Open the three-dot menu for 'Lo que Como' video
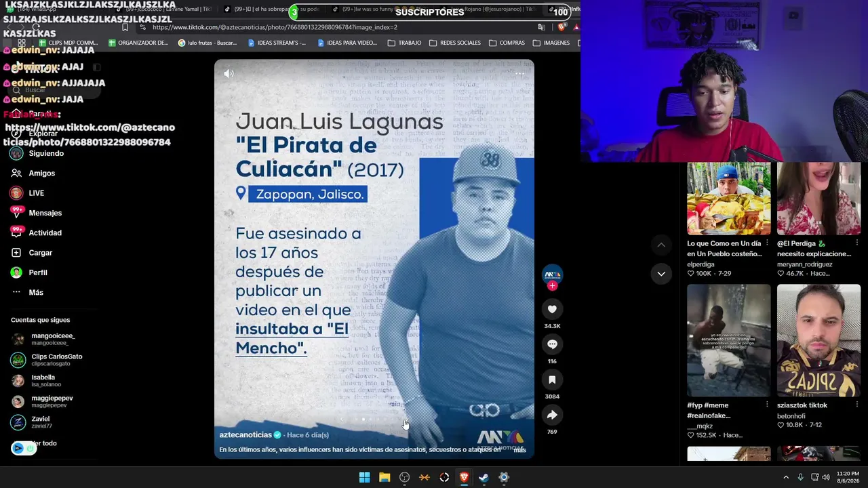Image resolution: width=868 pixels, height=488 pixels. point(767,243)
